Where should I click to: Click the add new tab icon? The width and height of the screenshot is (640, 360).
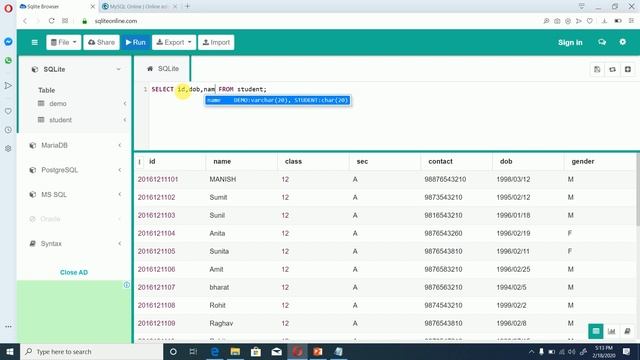628,69
